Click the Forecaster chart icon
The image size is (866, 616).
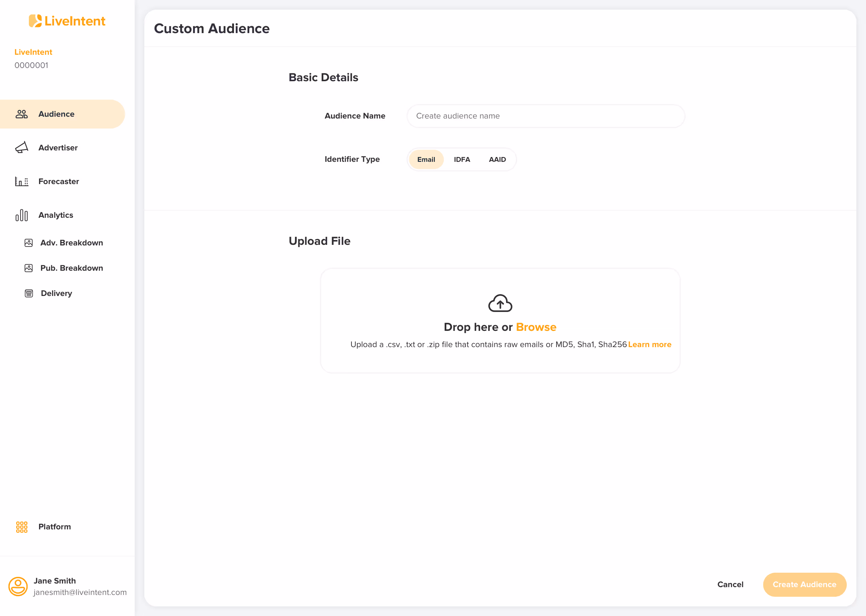coord(22,181)
